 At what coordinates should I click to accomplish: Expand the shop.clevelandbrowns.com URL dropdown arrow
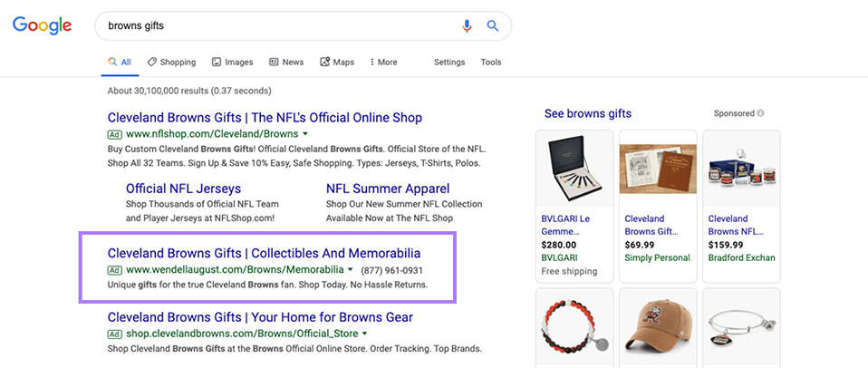pyautogui.click(x=364, y=334)
